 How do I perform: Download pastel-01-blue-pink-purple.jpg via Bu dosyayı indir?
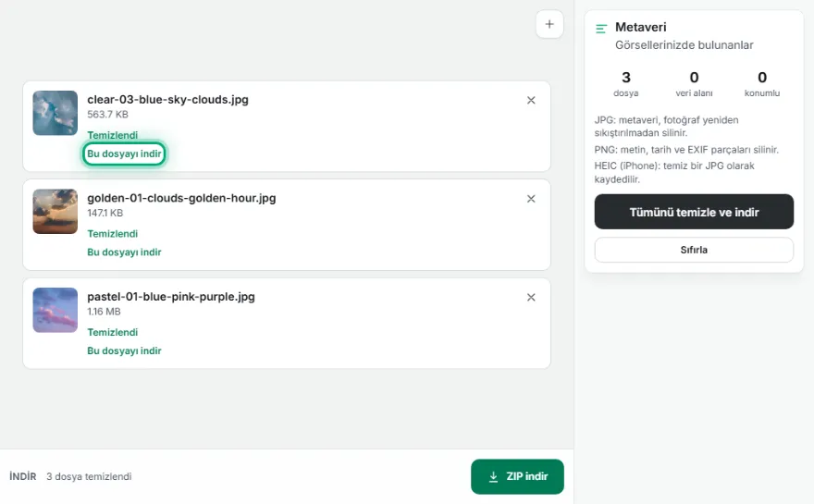click(x=124, y=350)
